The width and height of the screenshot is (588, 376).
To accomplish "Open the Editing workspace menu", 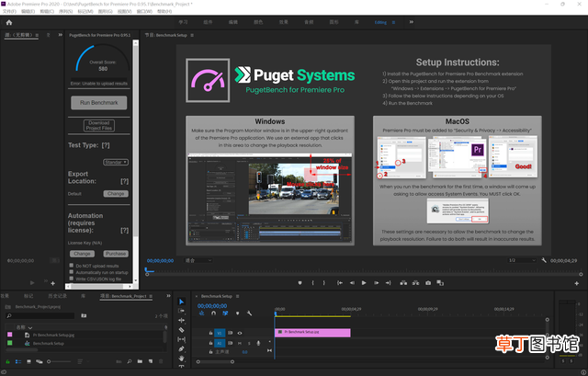I will click(x=393, y=22).
